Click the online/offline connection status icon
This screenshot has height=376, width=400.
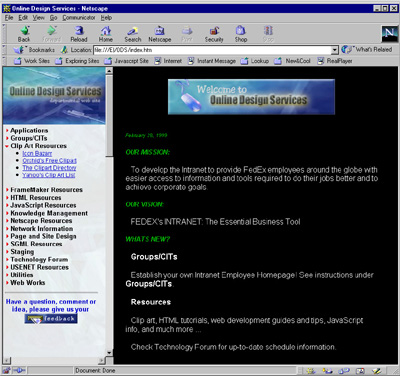click(x=19, y=370)
